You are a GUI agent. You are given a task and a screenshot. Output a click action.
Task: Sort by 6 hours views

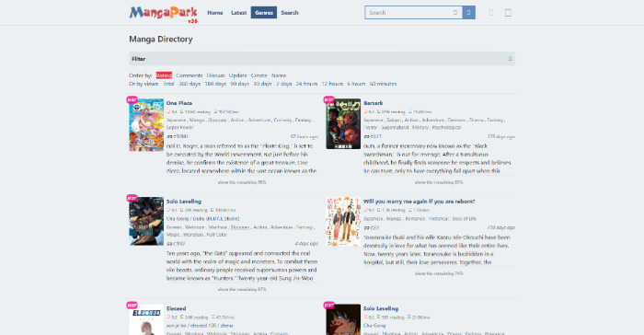[356, 84]
